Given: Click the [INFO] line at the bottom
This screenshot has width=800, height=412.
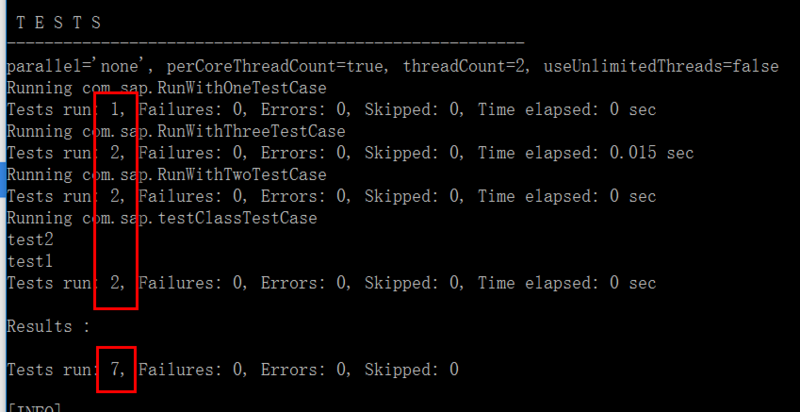Looking at the screenshot, I should pyautogui.click(x=34, y=407).
